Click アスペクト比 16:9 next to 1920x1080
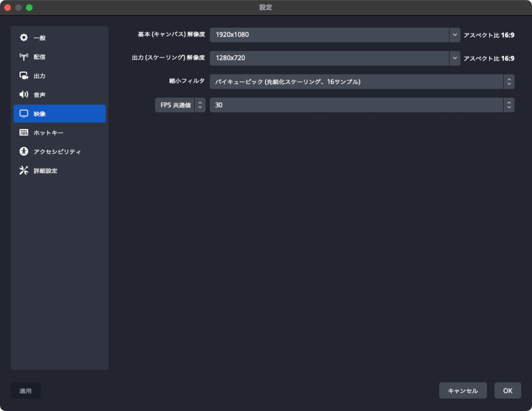Image resolution: width=532 pixels, height=411 pixels. (489, 35)
